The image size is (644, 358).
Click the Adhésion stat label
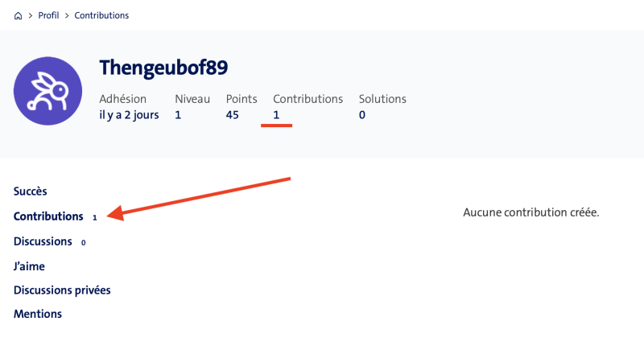[122, 99]
